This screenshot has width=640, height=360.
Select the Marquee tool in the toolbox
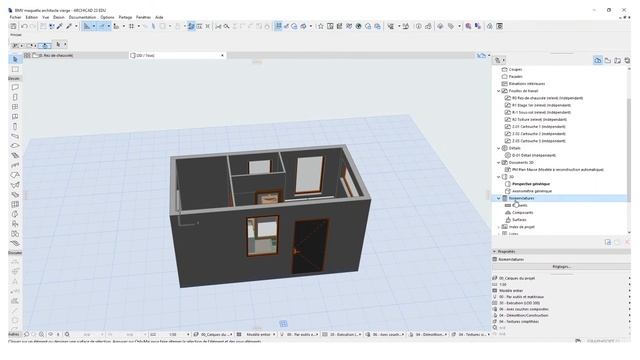pos(15,69)
